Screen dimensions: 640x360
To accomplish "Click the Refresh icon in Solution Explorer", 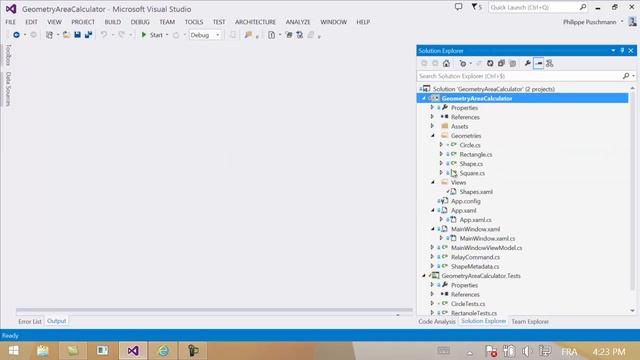I will coord(490,63).
